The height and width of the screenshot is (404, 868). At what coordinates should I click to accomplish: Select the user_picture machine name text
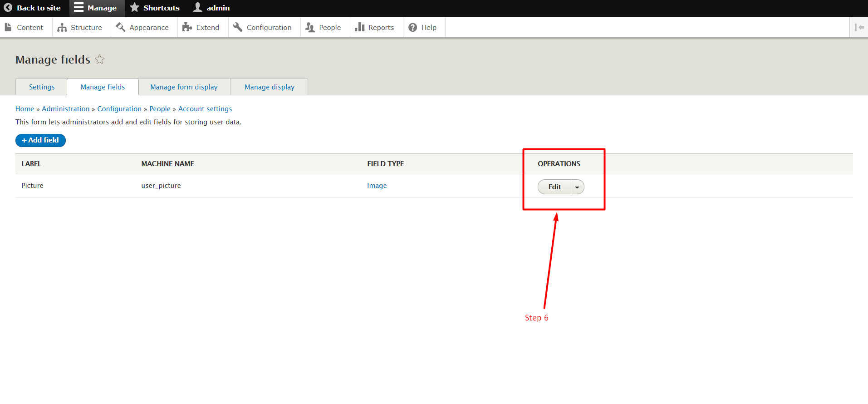pyautogui.click(x=161, y=186)
